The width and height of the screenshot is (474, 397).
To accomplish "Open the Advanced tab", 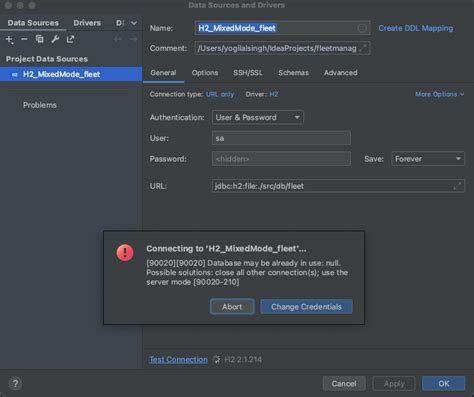I will click(340, 73).
